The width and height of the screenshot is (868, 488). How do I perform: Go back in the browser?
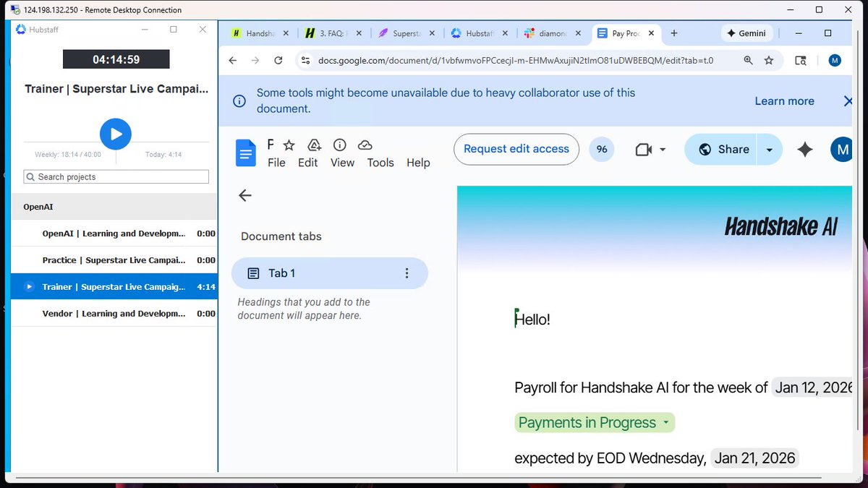point(233,61)
